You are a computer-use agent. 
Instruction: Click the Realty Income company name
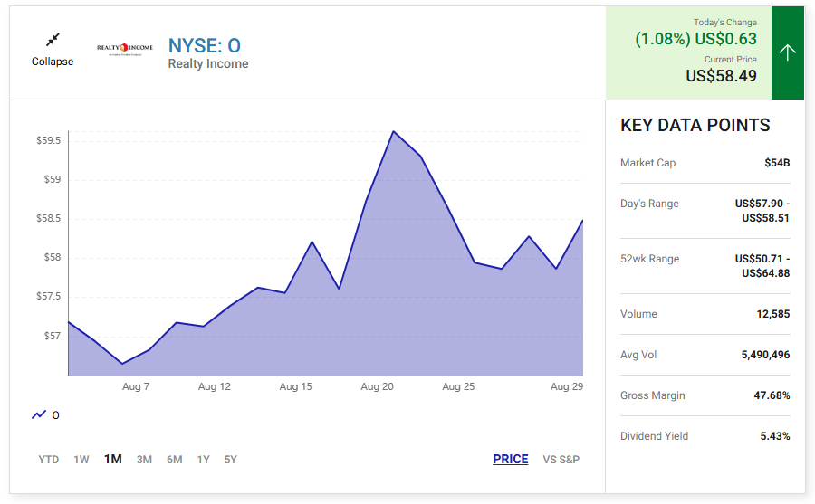pyautogui.click(x=208, y=64)
